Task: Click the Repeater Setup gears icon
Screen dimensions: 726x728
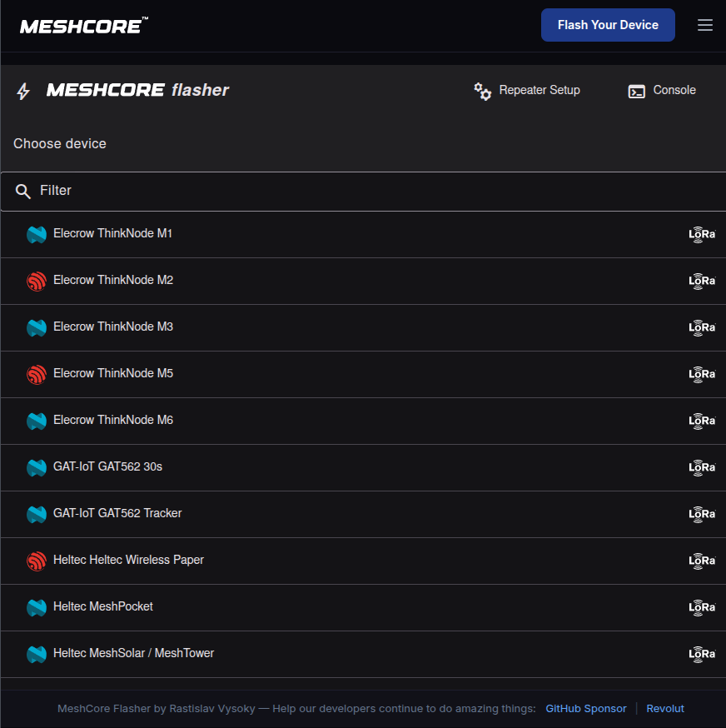Action: pos(483,91)
